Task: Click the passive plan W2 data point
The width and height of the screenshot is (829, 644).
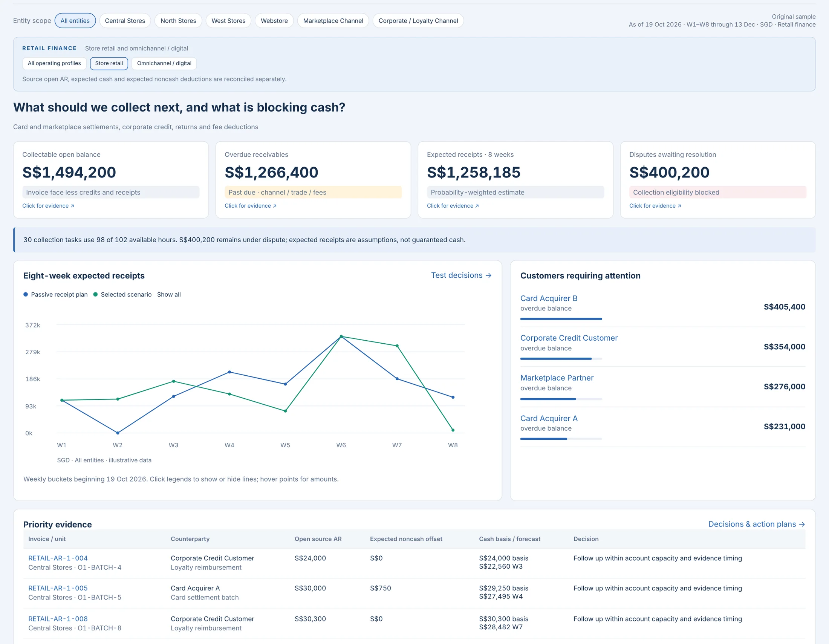Action: point(118,433)
